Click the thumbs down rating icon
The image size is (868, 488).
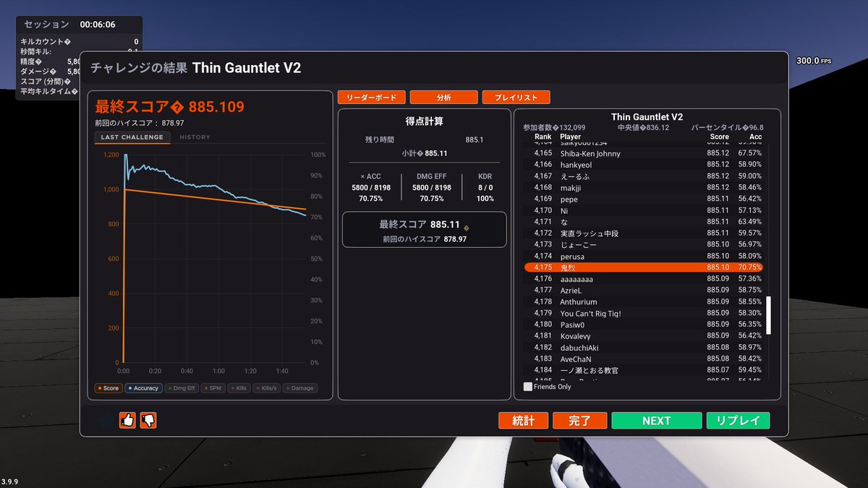click(148, 420)
